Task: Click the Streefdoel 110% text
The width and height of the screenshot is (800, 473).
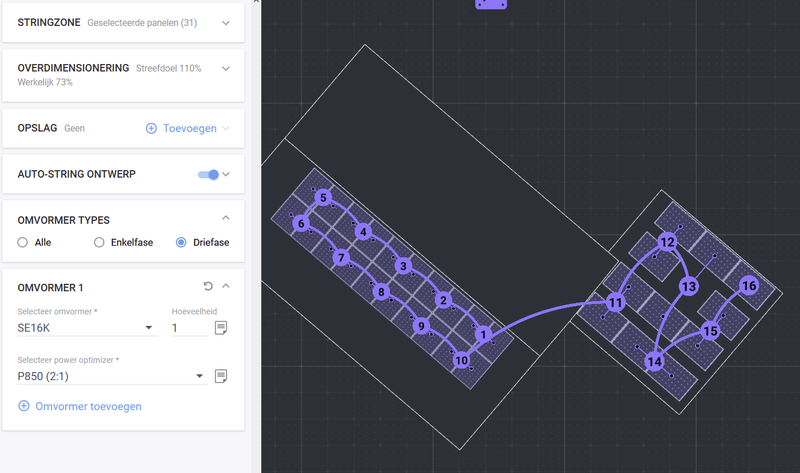Action: click(x=168, y=68)
